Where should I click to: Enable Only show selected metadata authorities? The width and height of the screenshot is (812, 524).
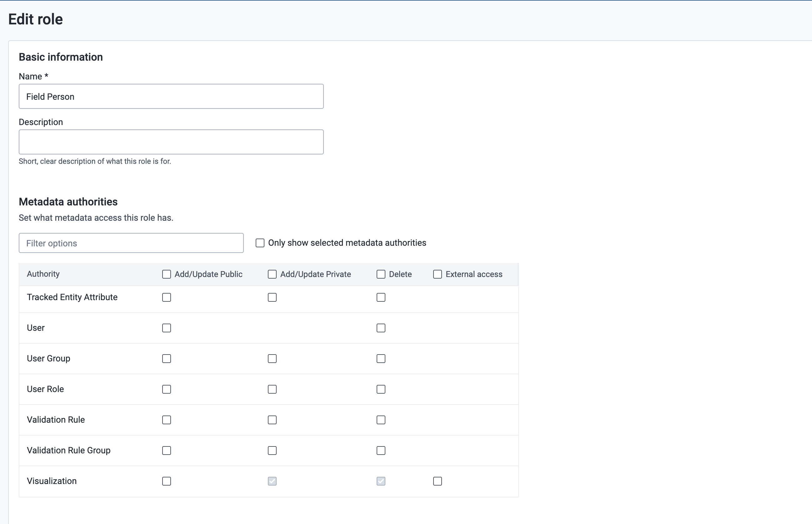click(x=260, y=243)
